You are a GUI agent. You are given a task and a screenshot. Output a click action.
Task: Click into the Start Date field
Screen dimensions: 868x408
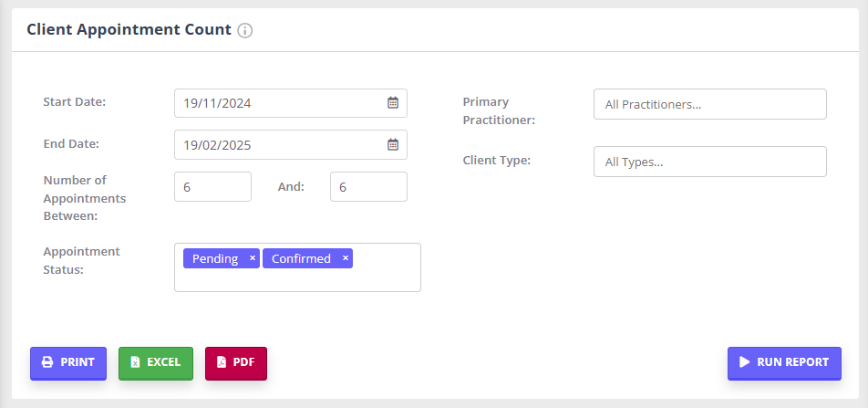tap(274, 103)
